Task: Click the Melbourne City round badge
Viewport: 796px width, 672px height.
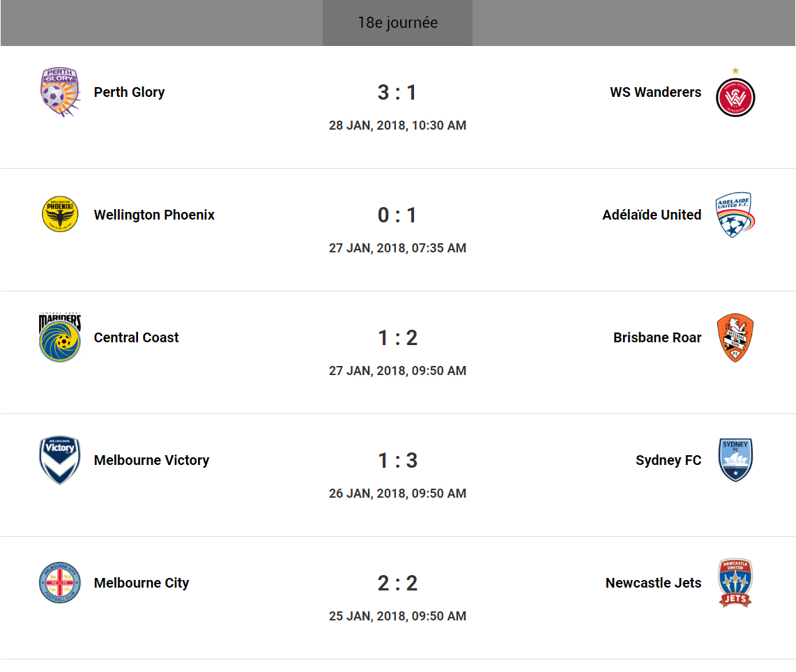Action: [60, 583]
